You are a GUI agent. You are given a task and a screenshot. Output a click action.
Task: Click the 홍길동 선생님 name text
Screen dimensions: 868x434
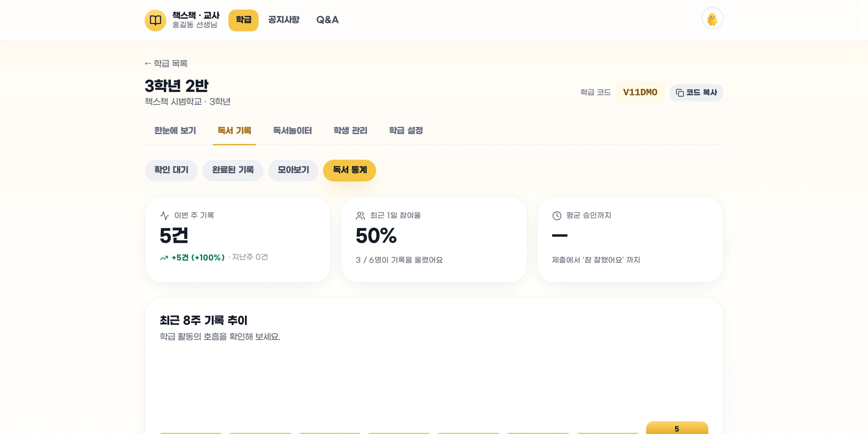195,25
